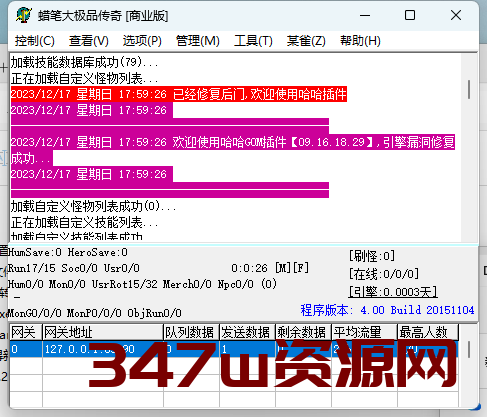Click the 程序版本 4.00 Build 20151104 text
Screen dimensions: 487x417
pyautogui.click(x=387, y=310)
